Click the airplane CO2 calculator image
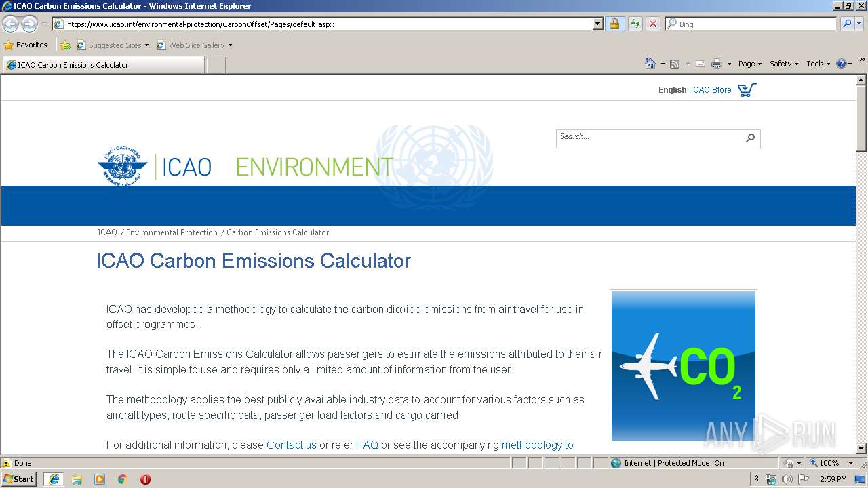Viewport: 868px width, 488px height. tap(684, 367)
